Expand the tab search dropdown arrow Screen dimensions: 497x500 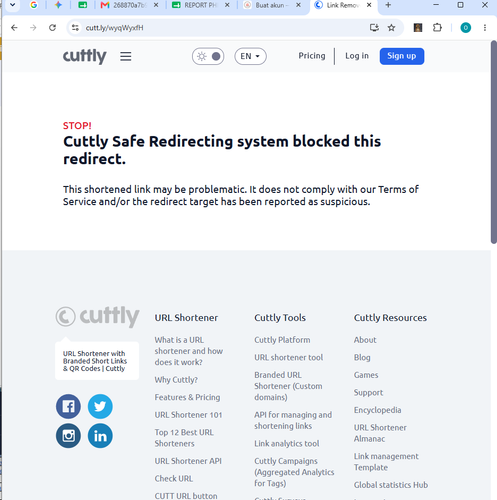point(12,5)
